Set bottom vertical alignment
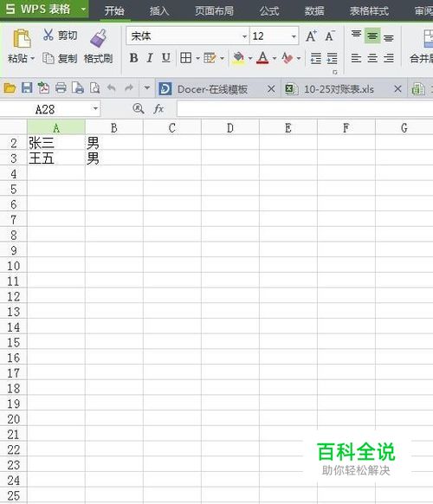433x504 pixels. click(389, 38)
